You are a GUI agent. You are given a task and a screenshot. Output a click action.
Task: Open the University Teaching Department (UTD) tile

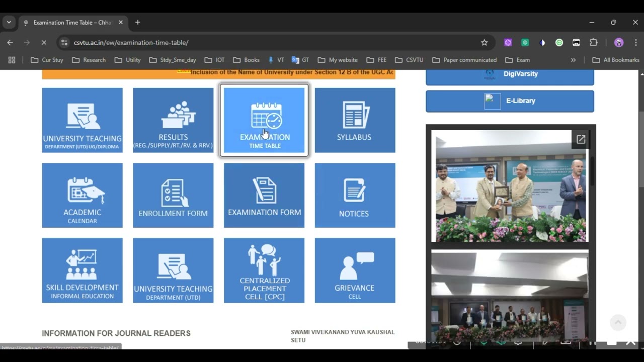[173, 270]
